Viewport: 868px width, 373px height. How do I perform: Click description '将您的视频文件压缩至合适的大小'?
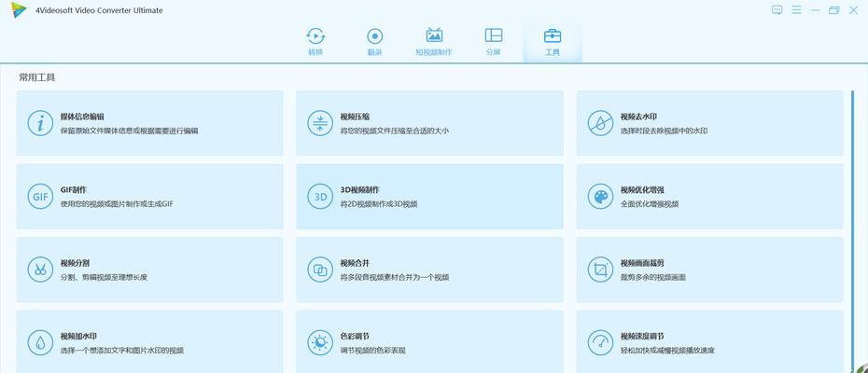[394, 131]
